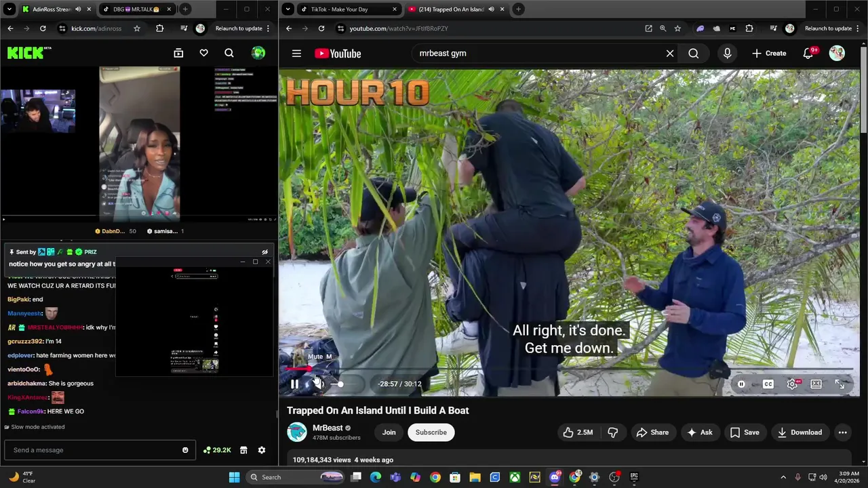Switch to the TikTok - Make Your Day tab
Image resolution: width=868 pixels, height=488 pixels.
349,9
